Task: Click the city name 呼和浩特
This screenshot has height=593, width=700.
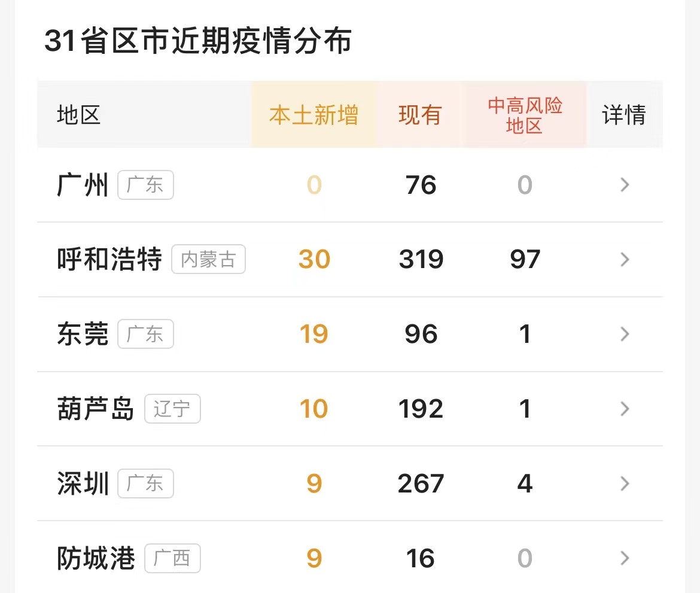Action: (x=108, y=259)
